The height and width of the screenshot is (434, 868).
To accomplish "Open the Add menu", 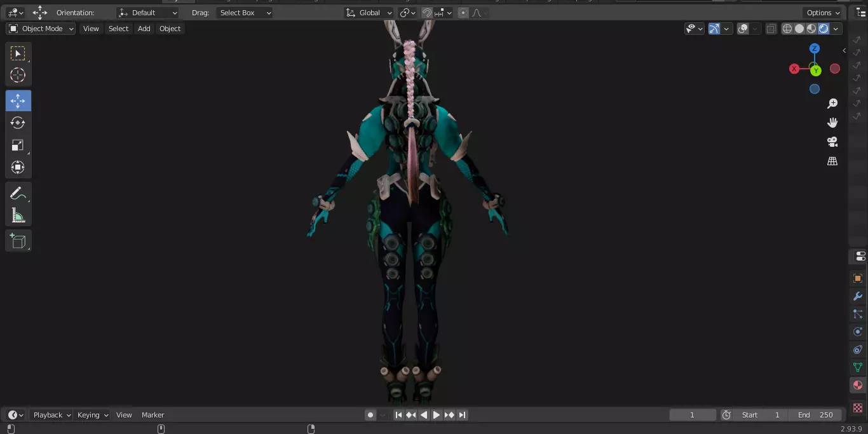I will [x=144, y=29].
